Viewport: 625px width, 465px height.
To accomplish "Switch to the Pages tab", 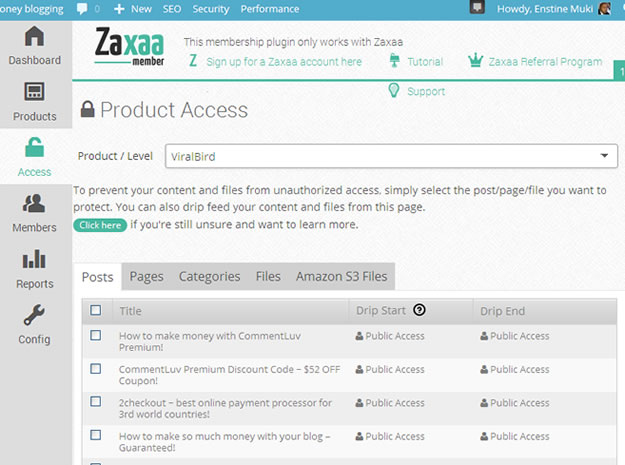I will tap(147, 277).
